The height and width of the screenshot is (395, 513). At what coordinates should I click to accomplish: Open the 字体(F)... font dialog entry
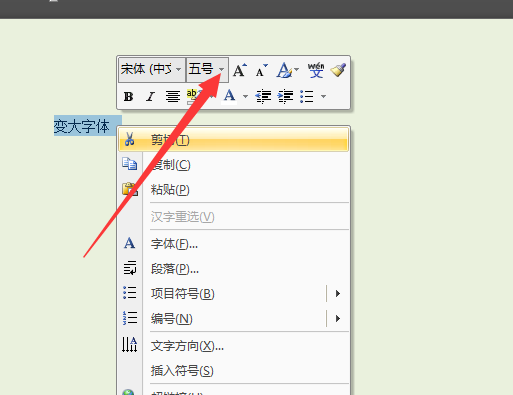(234, 244)
